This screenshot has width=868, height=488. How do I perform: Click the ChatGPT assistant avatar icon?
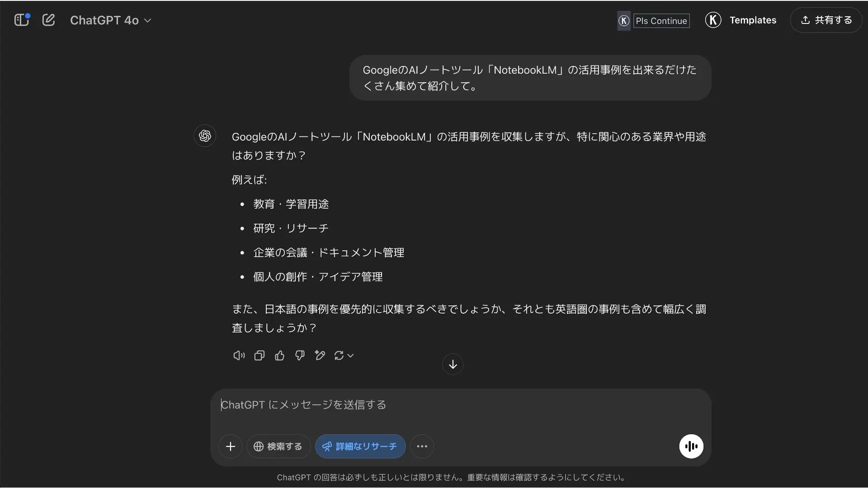pos(205,136)
